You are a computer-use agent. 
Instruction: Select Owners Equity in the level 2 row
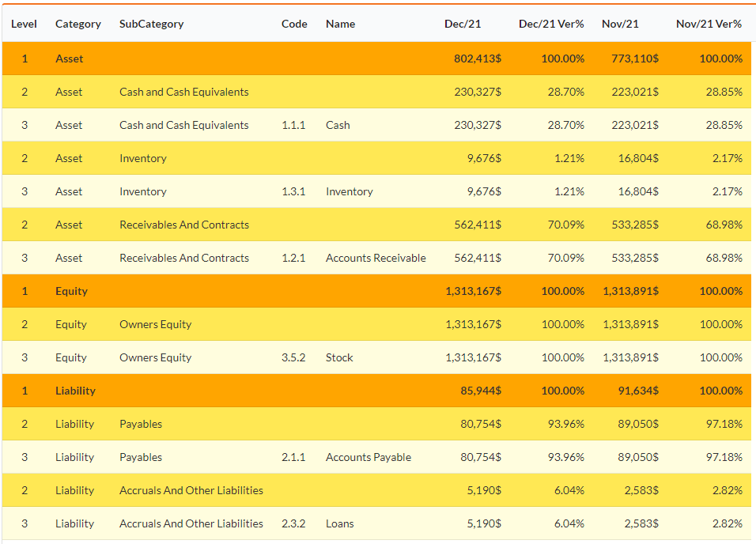[x=155, y=324]
